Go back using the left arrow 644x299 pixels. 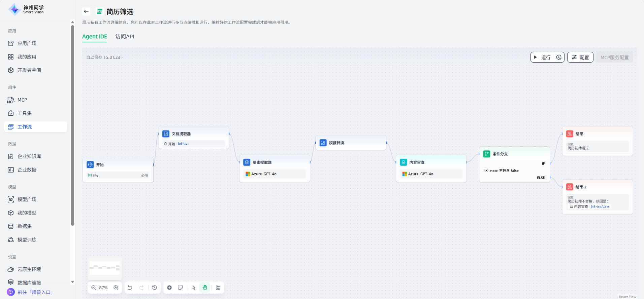click(86, 11)
